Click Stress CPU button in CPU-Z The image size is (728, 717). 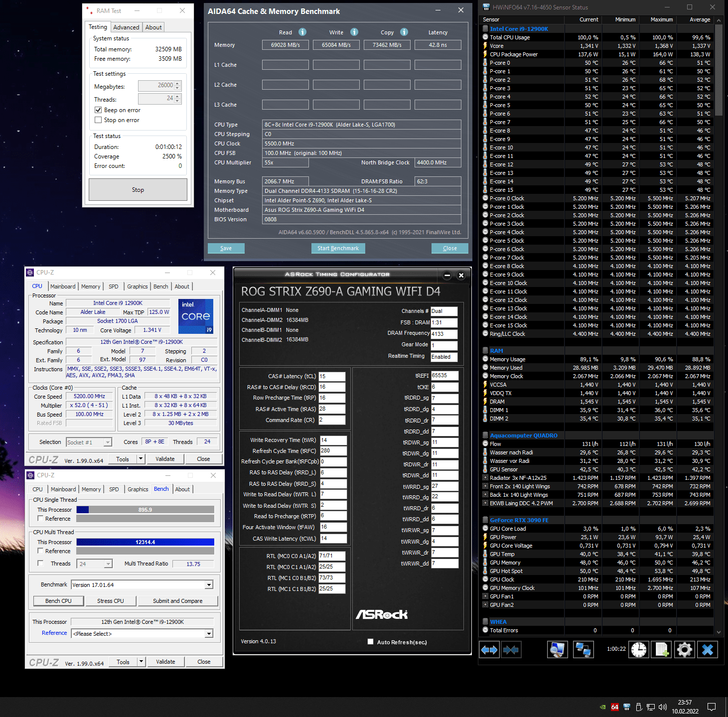pyautogui.click(x=111, y=601)
